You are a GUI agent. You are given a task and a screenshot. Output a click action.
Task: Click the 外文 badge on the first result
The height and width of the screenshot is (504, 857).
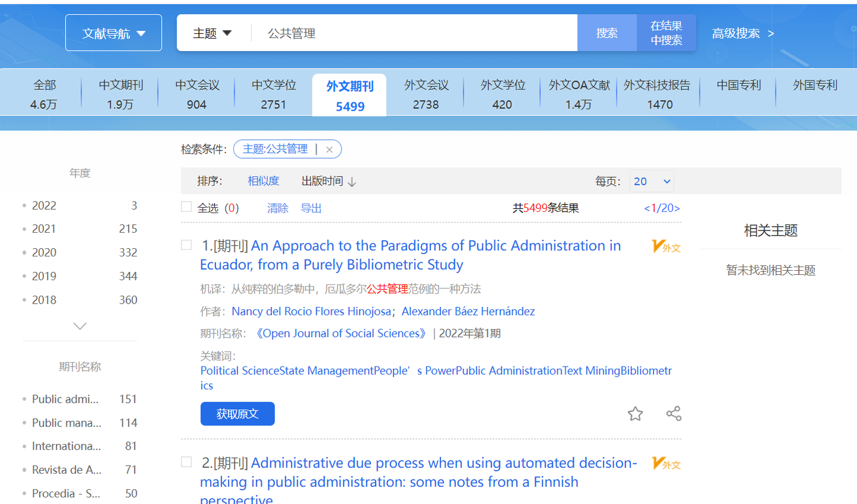coord(666,246)
